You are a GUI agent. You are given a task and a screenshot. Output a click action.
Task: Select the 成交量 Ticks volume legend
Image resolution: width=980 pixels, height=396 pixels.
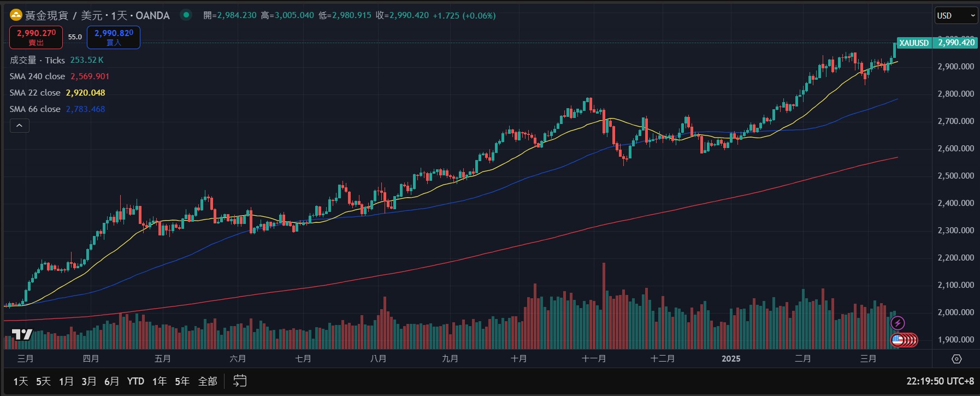coord(37,60)
